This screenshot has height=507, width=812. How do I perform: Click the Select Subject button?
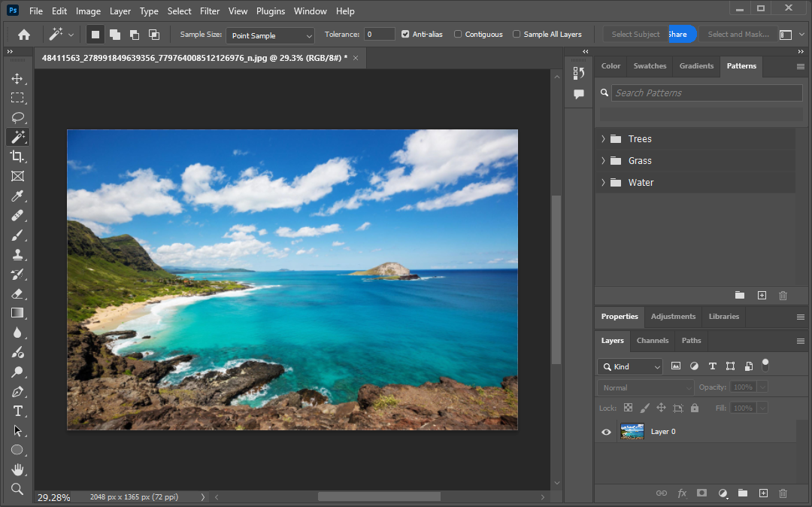(635, 35)
